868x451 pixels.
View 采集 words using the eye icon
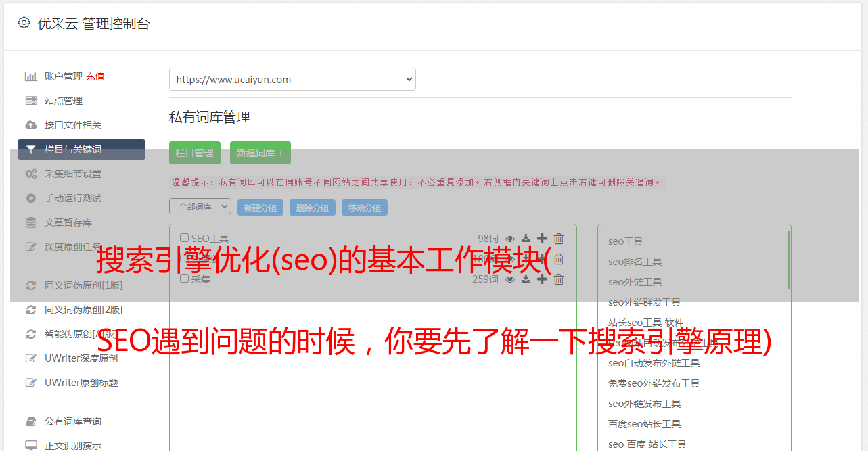(x=510, y=279)
